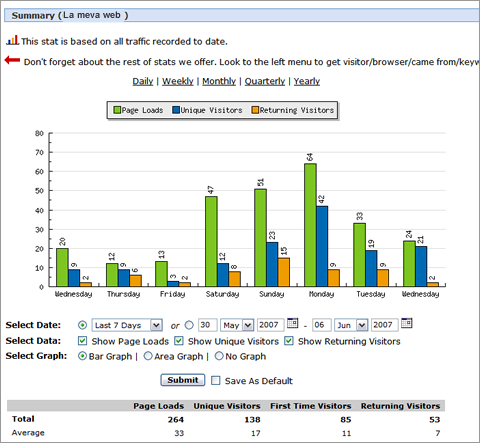Image resolution: width=480 pixels, height=443 pixels.
Task: Click the Saturday axis label
Action: click(222, 294)
